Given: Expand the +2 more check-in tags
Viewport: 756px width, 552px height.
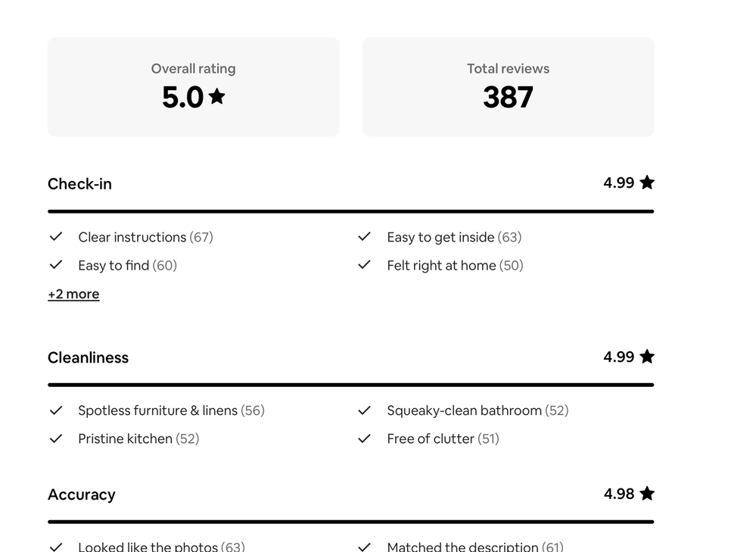Looking at the screenshot, I should coord(73,294).
